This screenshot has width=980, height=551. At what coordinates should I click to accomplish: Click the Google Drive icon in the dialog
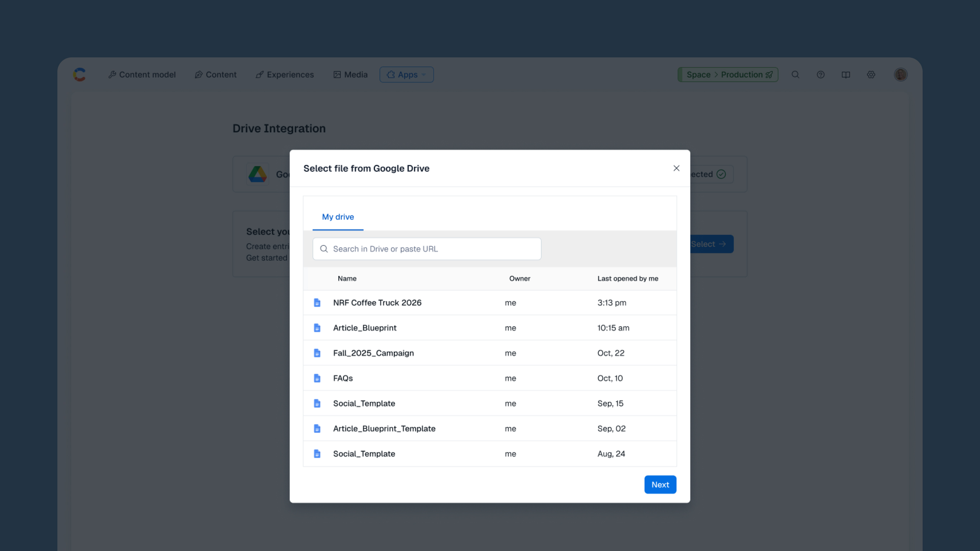coord(258,174)
